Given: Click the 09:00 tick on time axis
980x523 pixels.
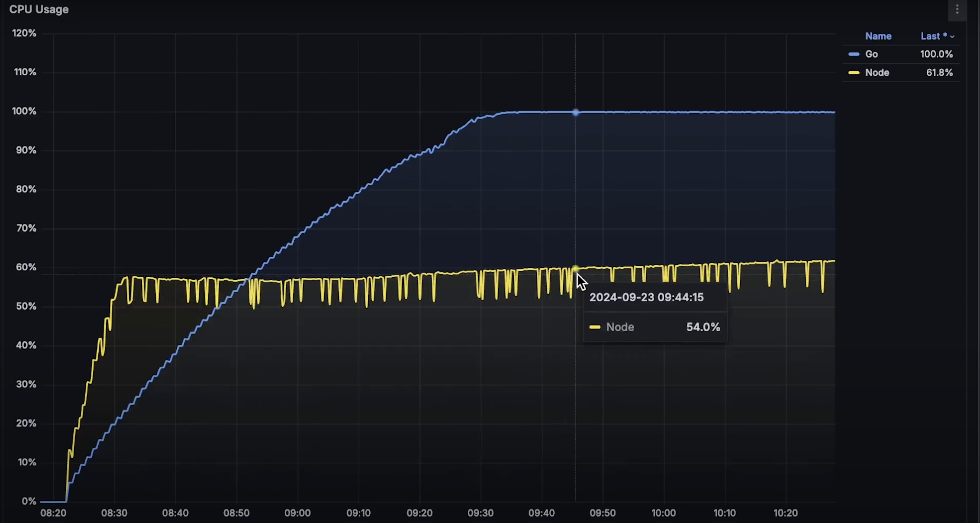Looking at the screenshot, I should click(x=297, y=513).
